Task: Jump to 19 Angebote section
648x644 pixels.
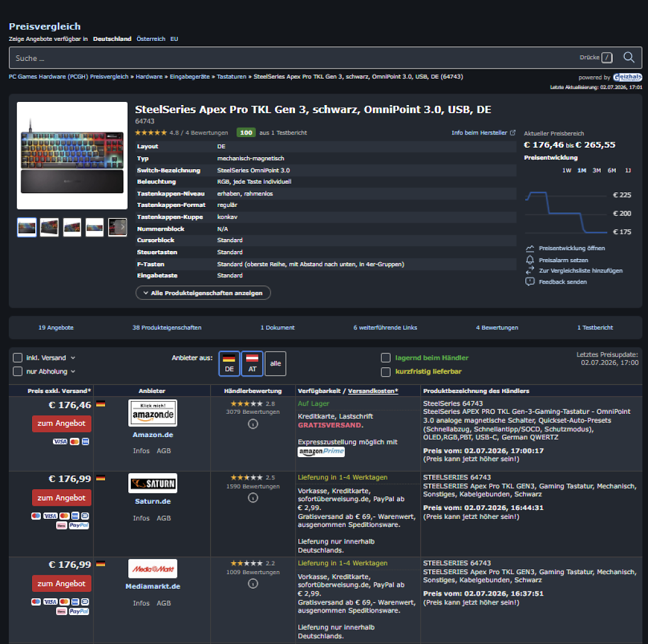Action: (x=56, y=328)
